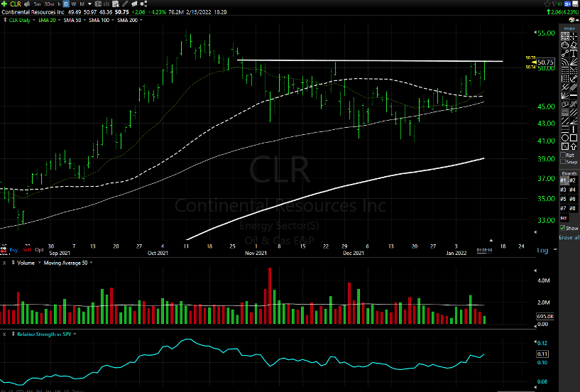Click the 'more' link above drawing tools

click(x=569, y=28)
